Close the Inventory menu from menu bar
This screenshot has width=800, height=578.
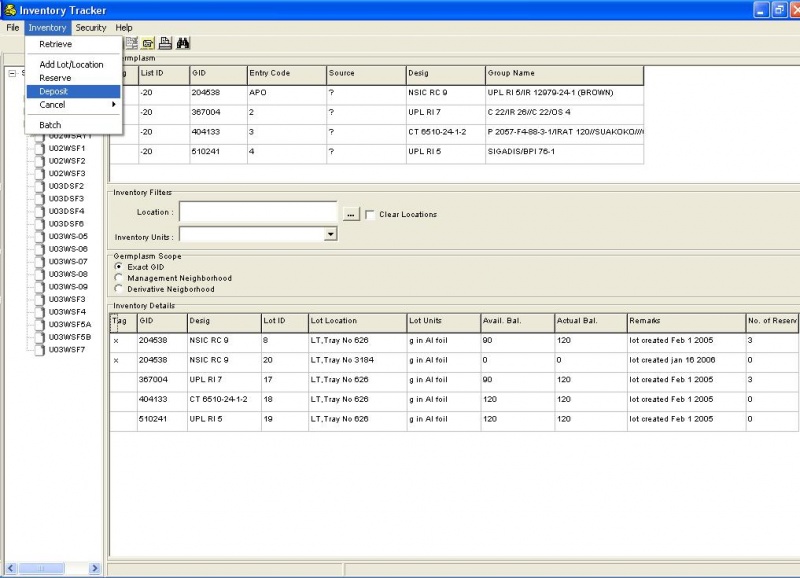(x=47, y=28)
